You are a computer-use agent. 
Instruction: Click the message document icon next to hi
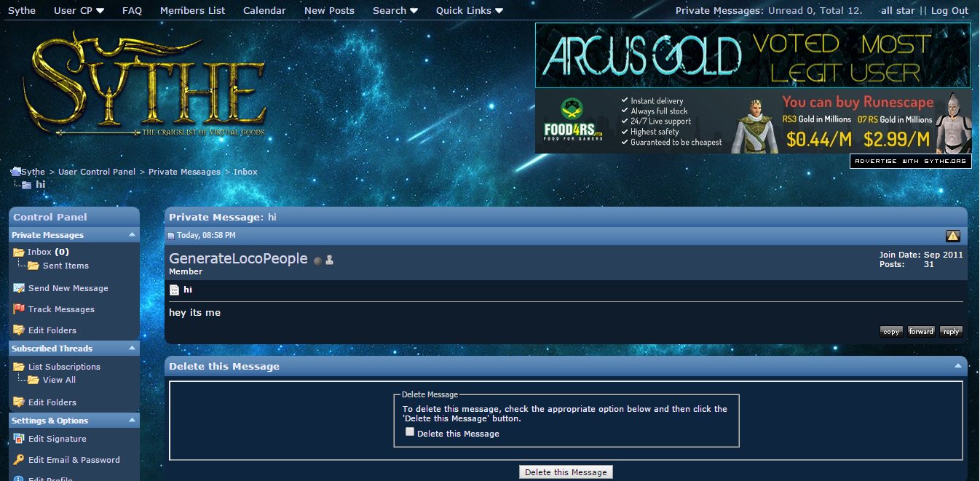click(174, 290)
